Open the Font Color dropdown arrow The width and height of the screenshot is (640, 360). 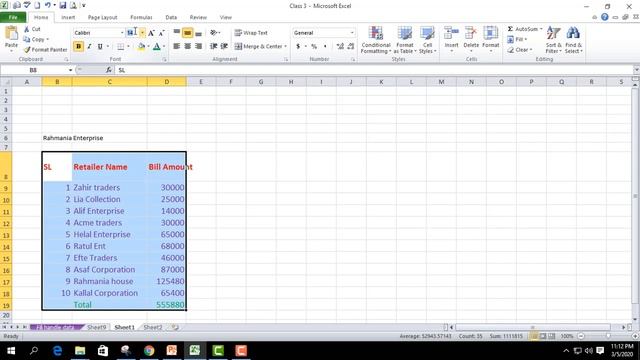pyautogui.click(x=164, y=47)
